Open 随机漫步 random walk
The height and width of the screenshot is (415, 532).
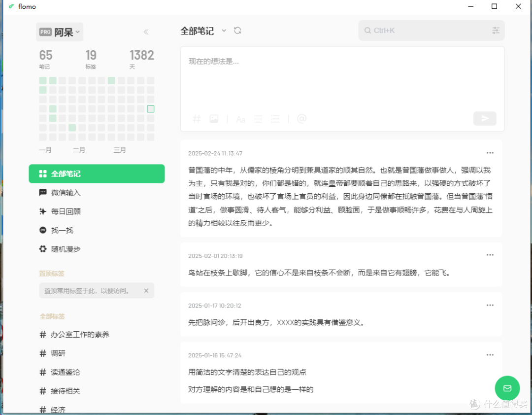[97, 249]
